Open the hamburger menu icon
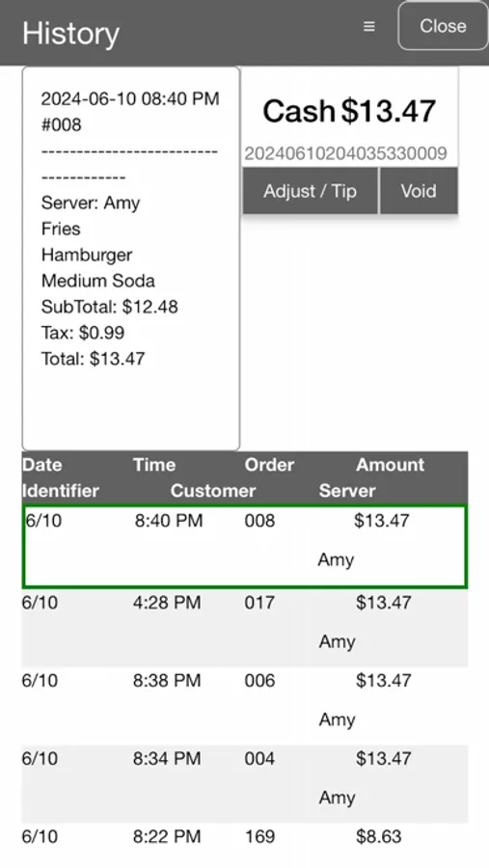This screenshot has height=868, width=489. (368, 26)
